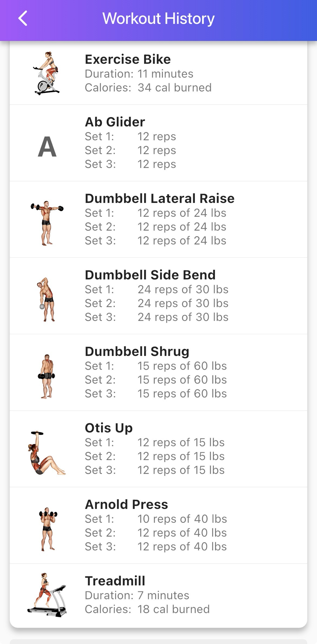Open the Treadmill entry title

pos(115,581)
